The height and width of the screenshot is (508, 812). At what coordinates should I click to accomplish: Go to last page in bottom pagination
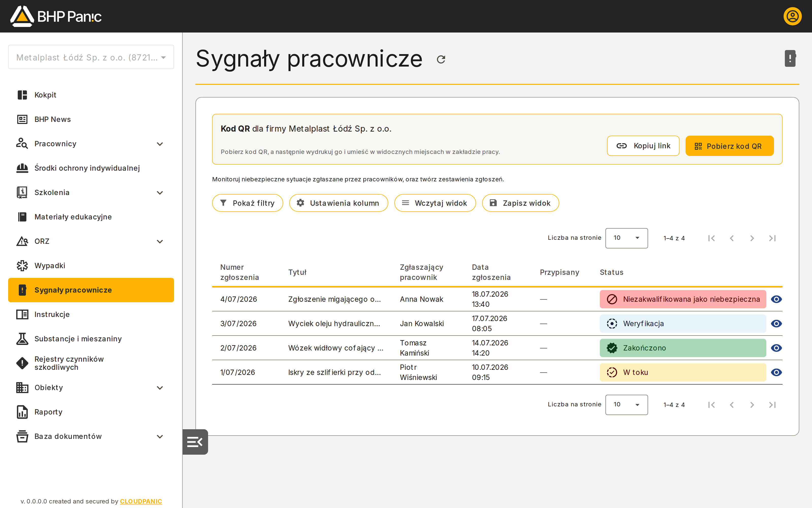click(772, 405)
